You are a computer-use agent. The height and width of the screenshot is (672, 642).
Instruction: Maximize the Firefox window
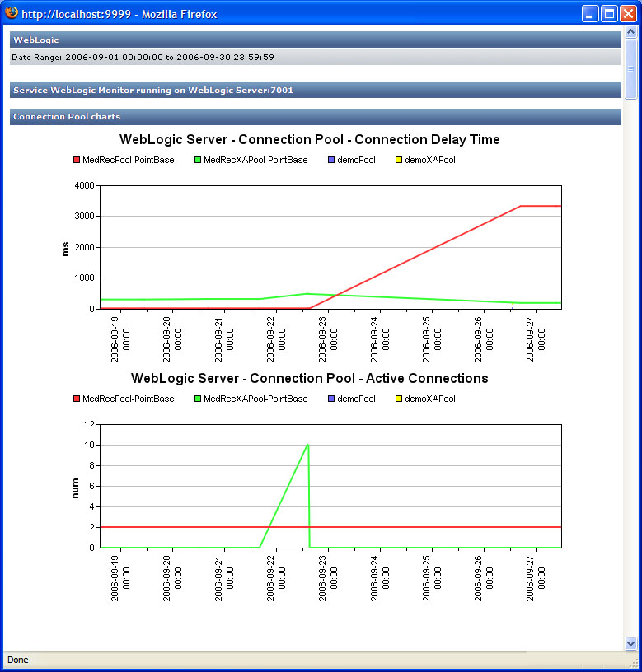coord(609,14)
